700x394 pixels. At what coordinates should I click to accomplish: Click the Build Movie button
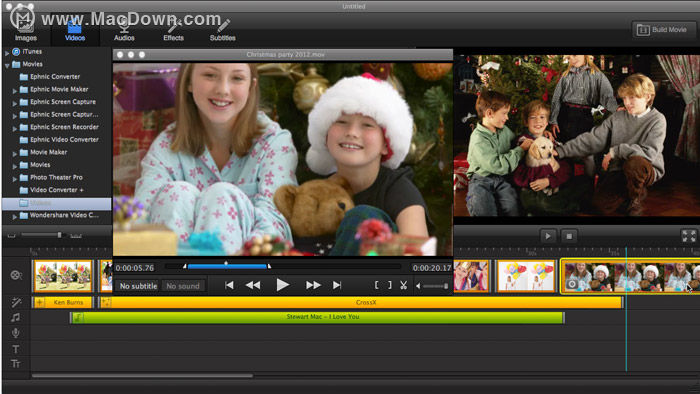662,30
